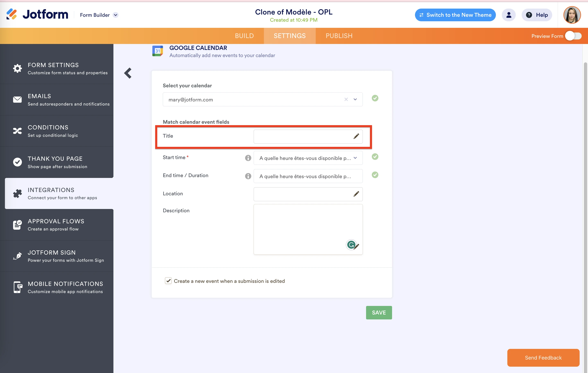Click the SAVE button

(x=379, y=312)
